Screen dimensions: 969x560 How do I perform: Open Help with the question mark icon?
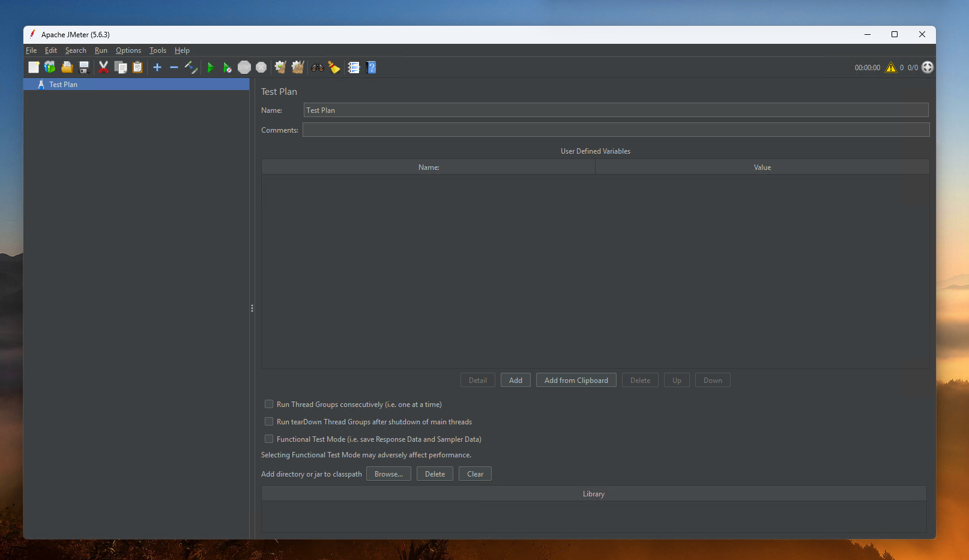click(x=371, y=67)
